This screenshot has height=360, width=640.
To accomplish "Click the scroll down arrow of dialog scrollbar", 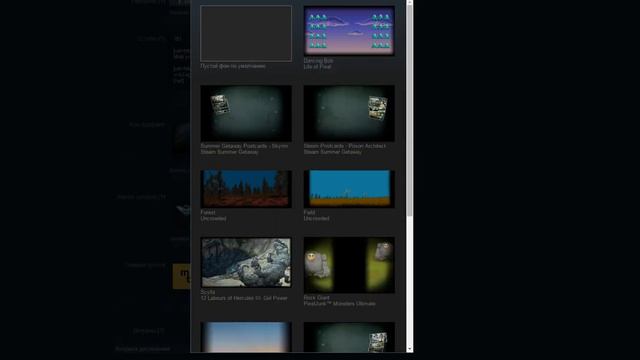I will pos(409,349).
